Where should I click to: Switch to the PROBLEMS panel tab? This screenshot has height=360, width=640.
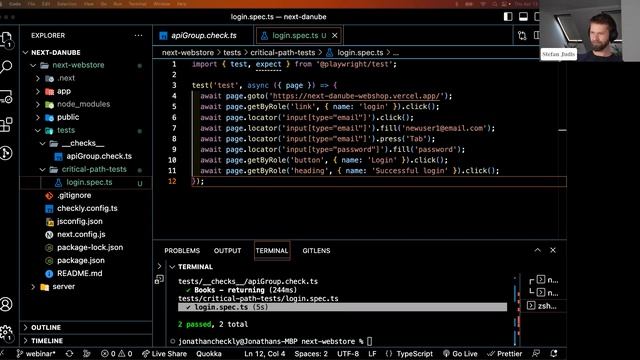tap(182, 251)
